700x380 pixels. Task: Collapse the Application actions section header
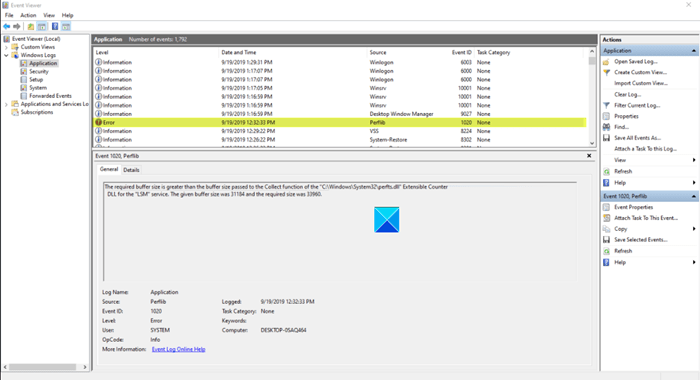click(x=693, y=51)
